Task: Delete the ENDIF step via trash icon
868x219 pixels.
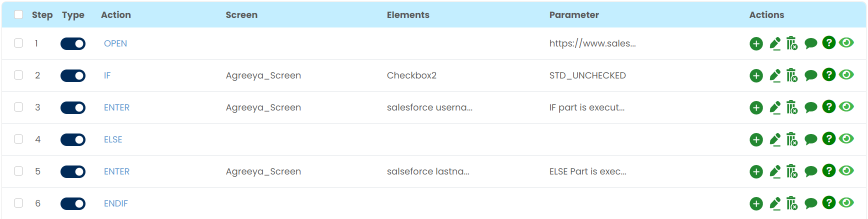Action: point(792,203)
